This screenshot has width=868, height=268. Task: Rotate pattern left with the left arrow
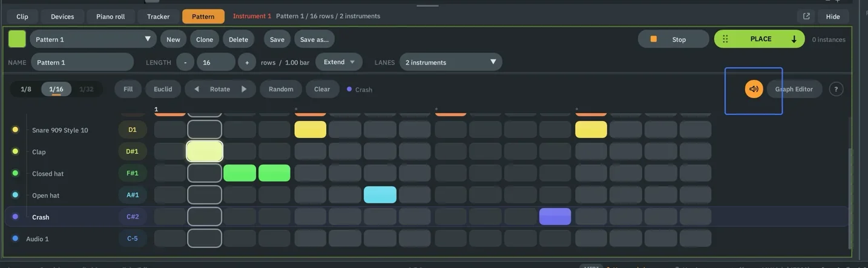(x=196, y=89)
